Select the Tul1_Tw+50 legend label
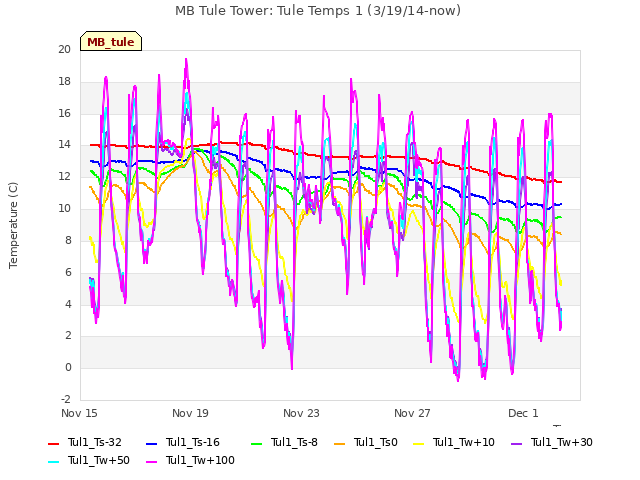This screenshot has width=640, height=480. click(99, 460)
